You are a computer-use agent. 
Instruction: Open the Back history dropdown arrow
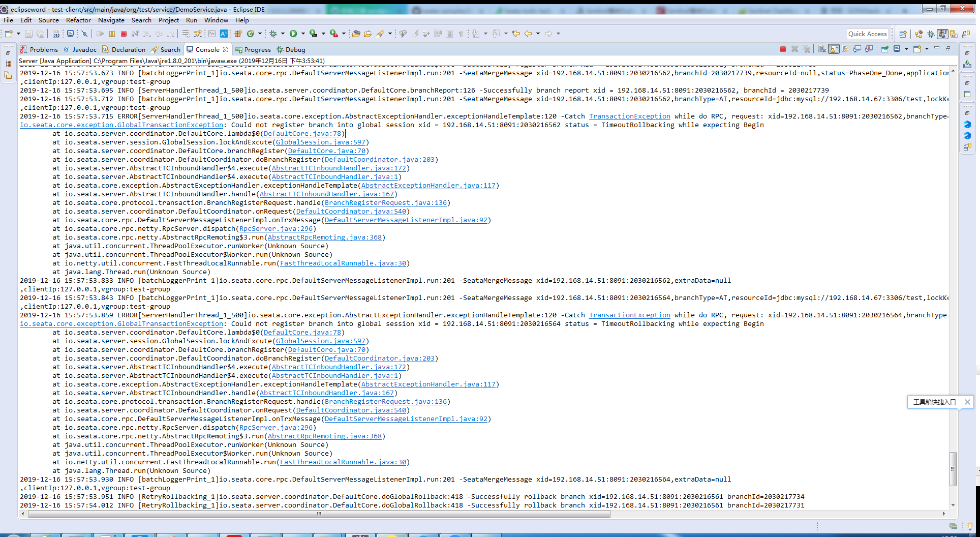[x=538, y=34]
